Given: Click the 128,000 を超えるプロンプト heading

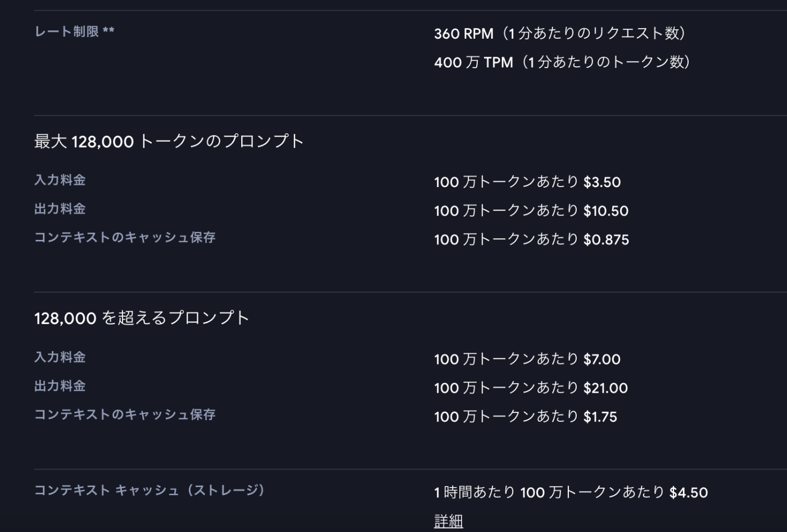Looking at the screenshot, I should coord(142,318).
